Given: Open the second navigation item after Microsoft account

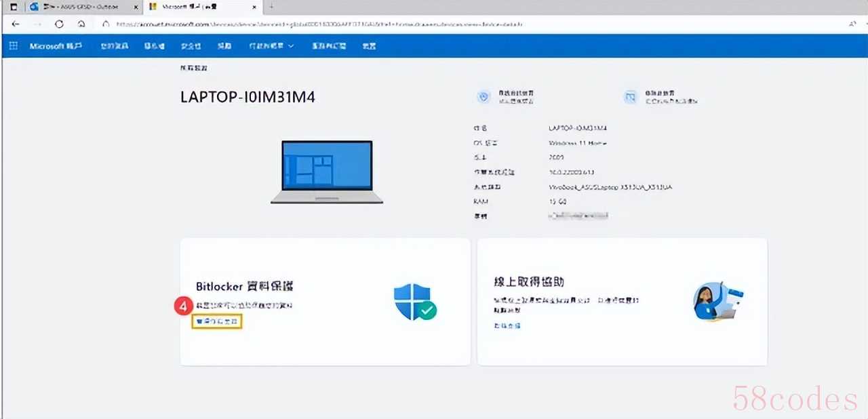Looking at the screenshot, I should (x=154, y=46).
